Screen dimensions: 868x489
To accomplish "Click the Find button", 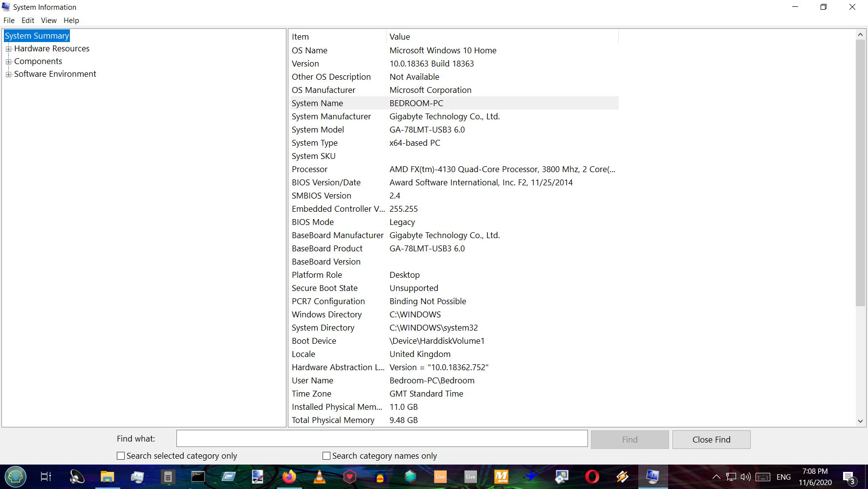I will coord(629,440).
